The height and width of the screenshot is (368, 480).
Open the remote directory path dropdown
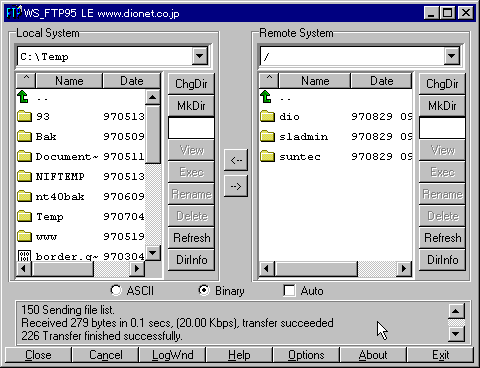452,56
